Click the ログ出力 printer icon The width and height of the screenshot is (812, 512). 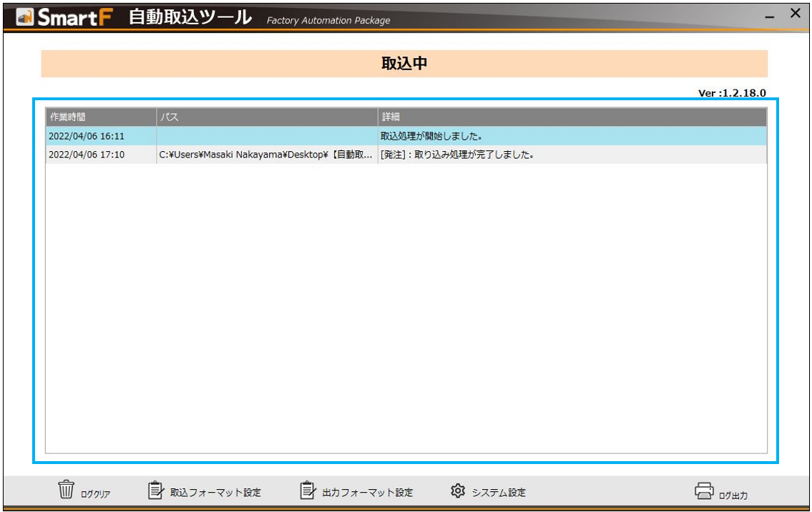pyautogui.click(x=703, y=491)
